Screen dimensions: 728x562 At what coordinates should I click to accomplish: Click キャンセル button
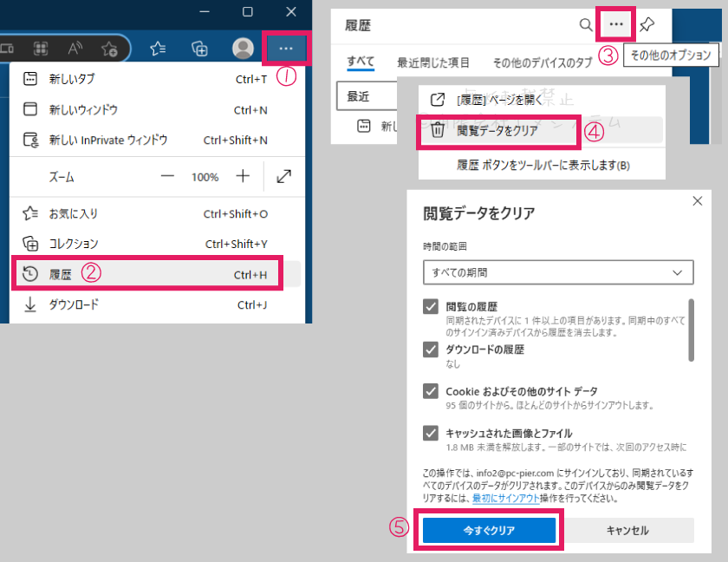(627, 531)
